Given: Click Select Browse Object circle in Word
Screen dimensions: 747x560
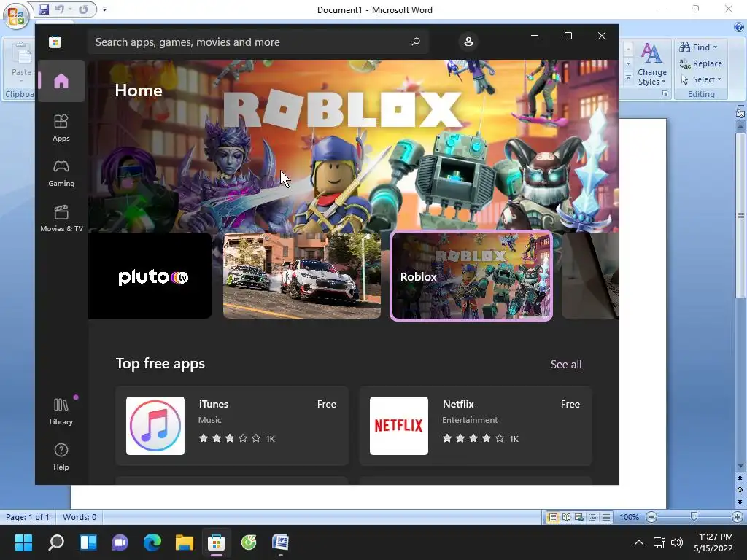Looking at the screenshot, I should tap(740, 489).
